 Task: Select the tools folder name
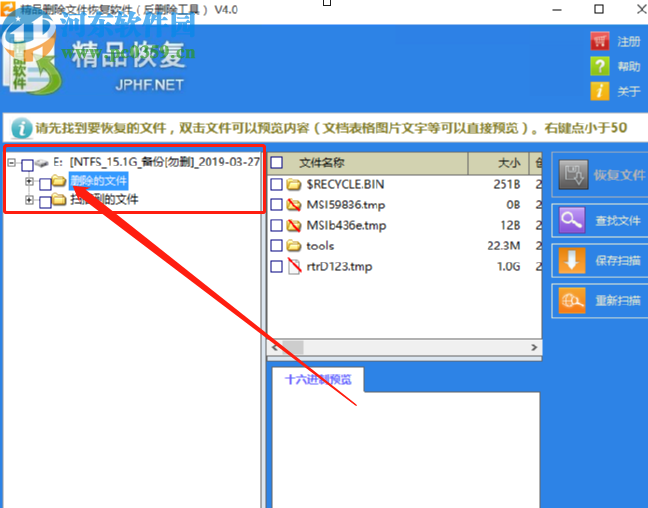pos(320,246)
